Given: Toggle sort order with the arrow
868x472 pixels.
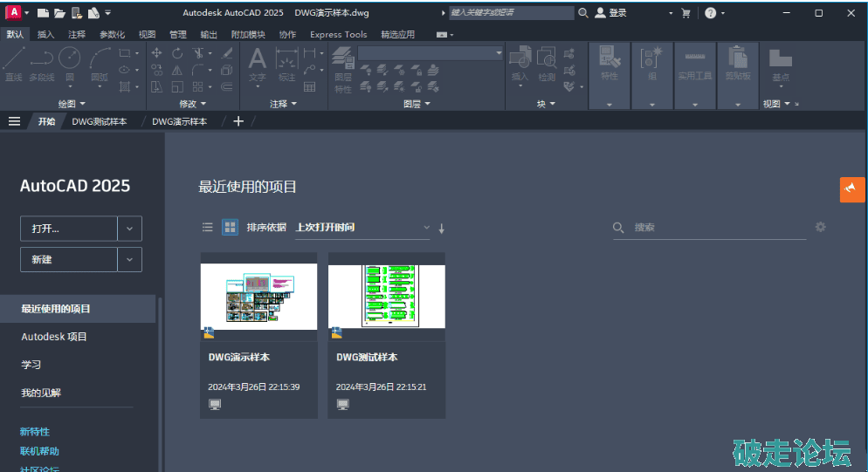Looking at the screenshot, I should pyautogui.click(x=442, y=229).
